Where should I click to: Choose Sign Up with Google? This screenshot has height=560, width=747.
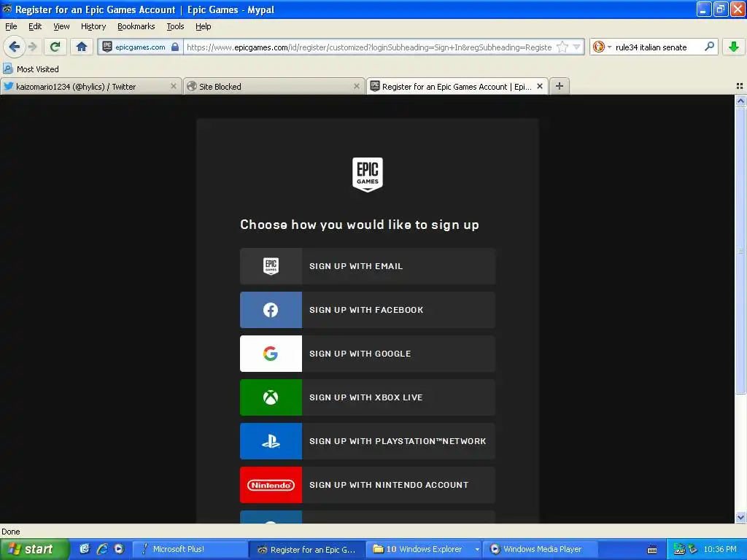click(x=368, y=354)
